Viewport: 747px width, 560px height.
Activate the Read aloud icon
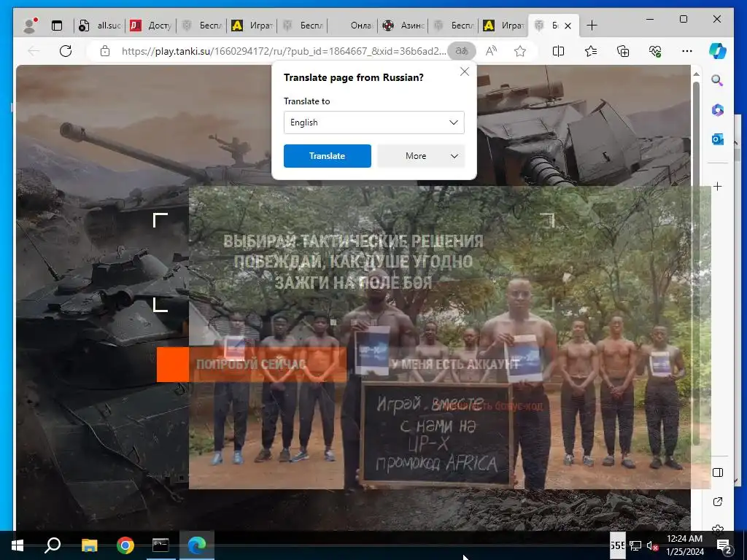(x=491, y=51)
